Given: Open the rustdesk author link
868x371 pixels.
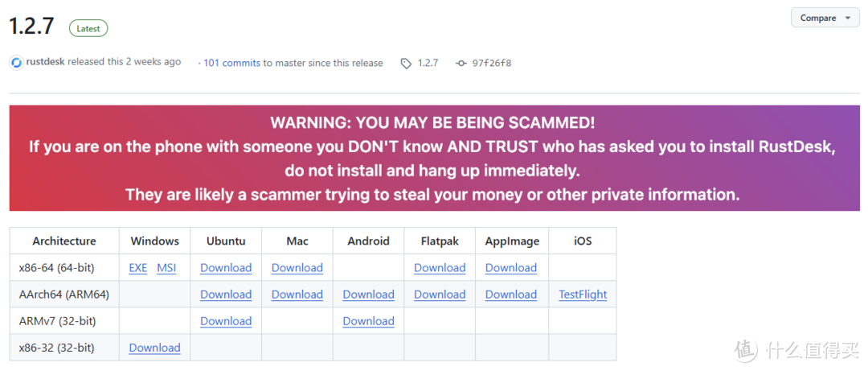Looking at the screenshot, I should click(45, 62).
